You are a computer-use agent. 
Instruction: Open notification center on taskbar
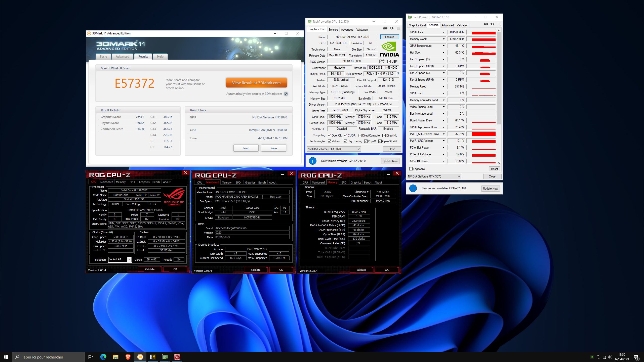pyautogui.click(x=636, y=357)
